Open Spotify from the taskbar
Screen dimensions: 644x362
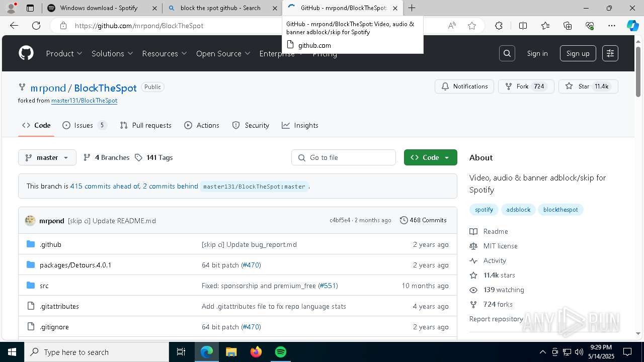click(280, 352)
